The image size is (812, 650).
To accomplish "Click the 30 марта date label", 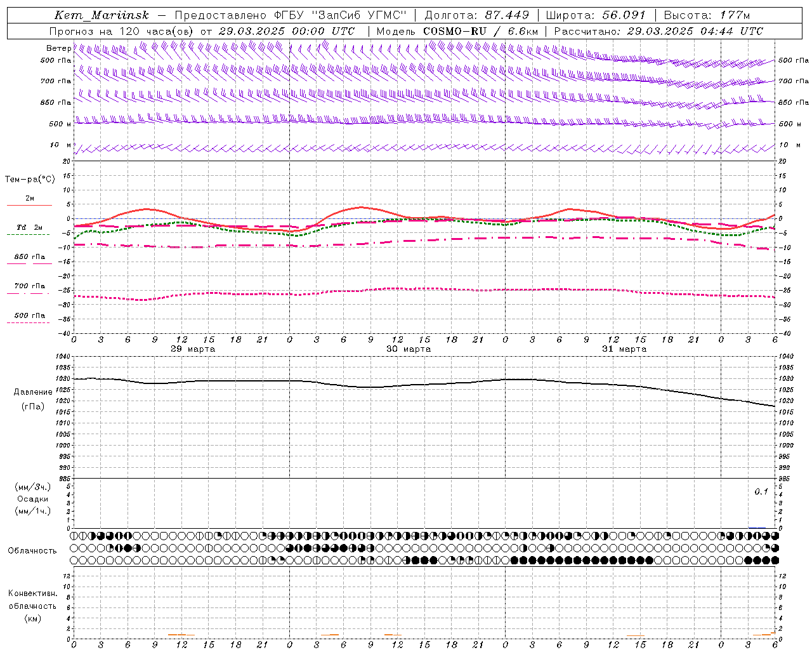I will (x=409, y=349).
